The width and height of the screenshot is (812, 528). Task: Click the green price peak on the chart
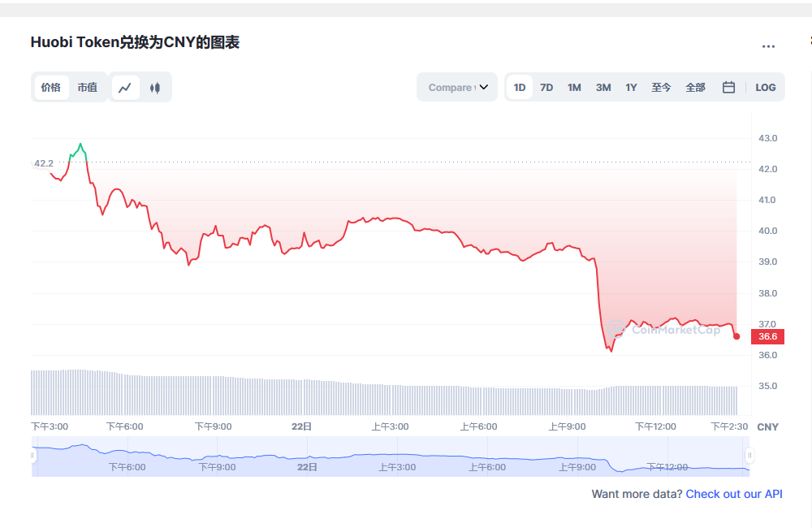coord(80,145)
